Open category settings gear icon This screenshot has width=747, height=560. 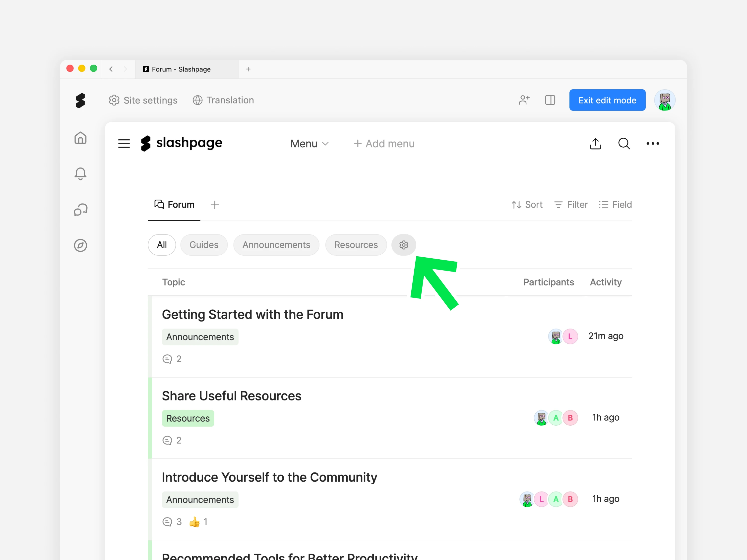click(x=404, y=245)
